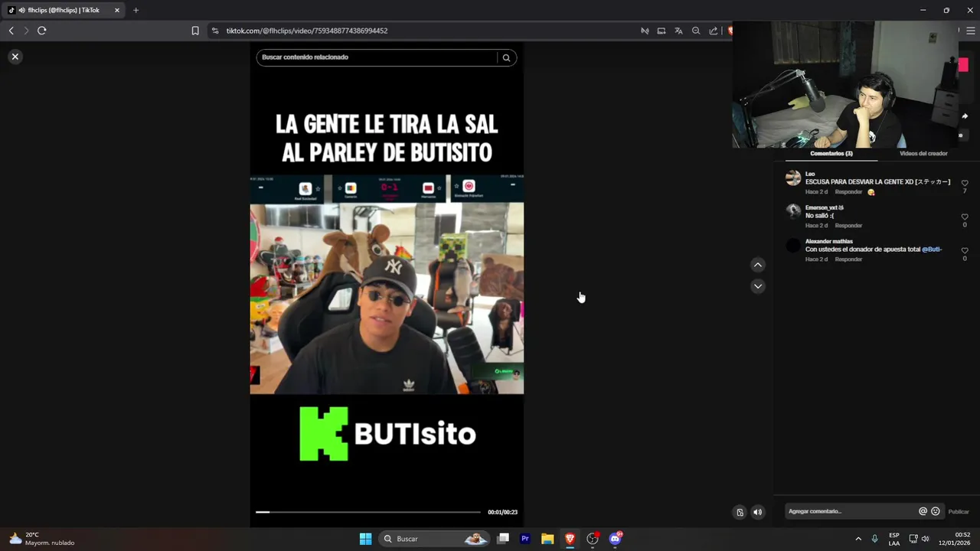Click the Publicar button
980x551 pixels.
coord(959,511)
